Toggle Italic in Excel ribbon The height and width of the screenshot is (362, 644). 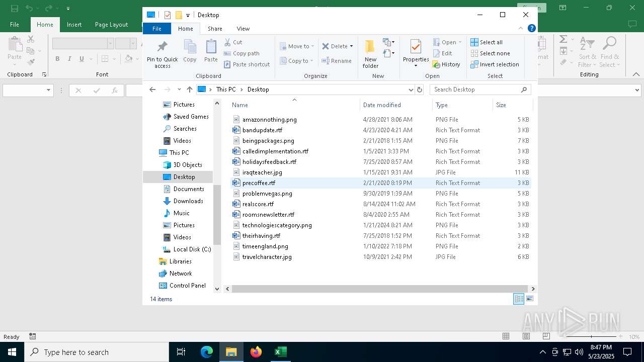69,59
